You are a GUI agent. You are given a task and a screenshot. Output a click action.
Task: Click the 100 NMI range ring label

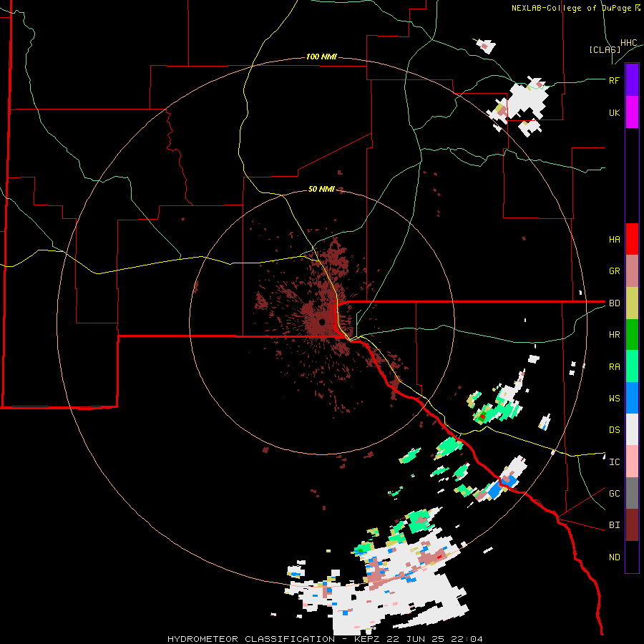(321, 57)
